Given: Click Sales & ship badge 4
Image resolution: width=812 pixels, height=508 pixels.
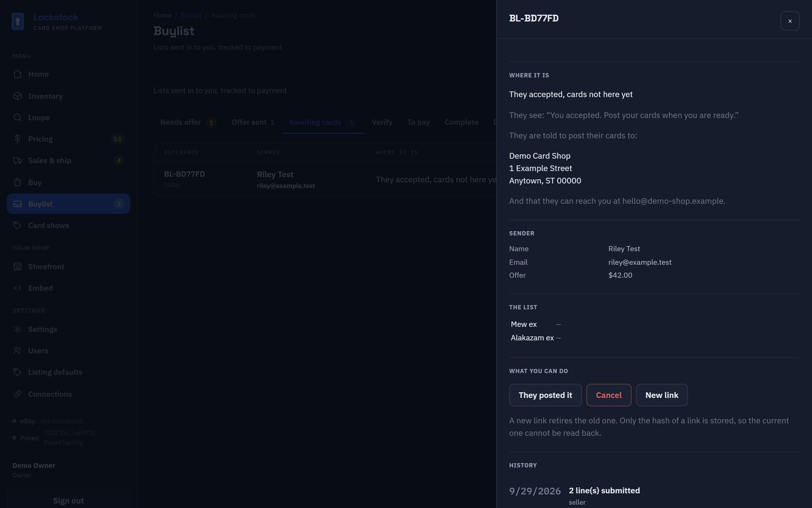Looking at the screenshot, I should (x=119, y=161).
